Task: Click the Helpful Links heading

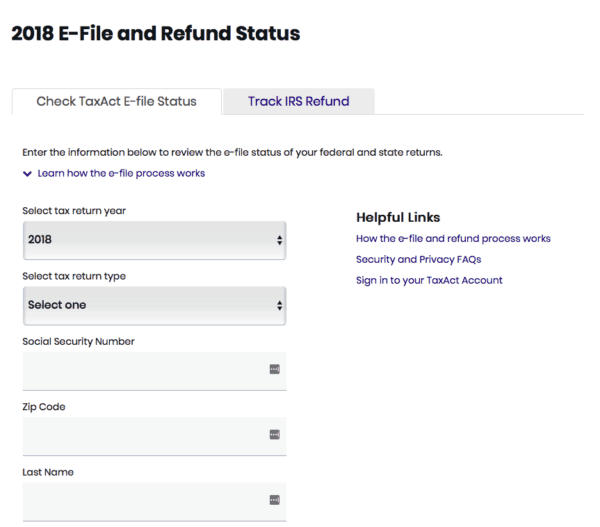Action: pyautogui.click(x=398, y=217)
